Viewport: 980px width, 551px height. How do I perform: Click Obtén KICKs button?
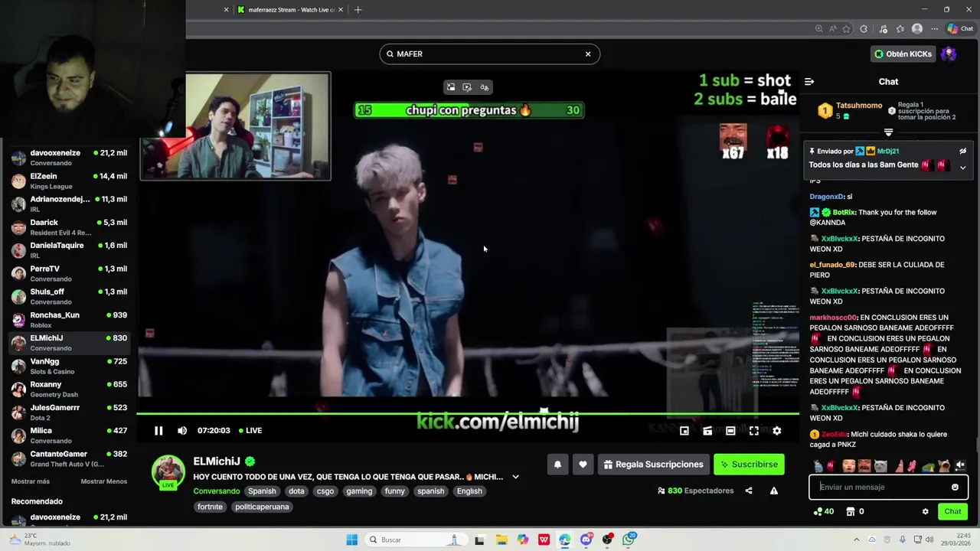pyautogui.click(x=903, y=54)
